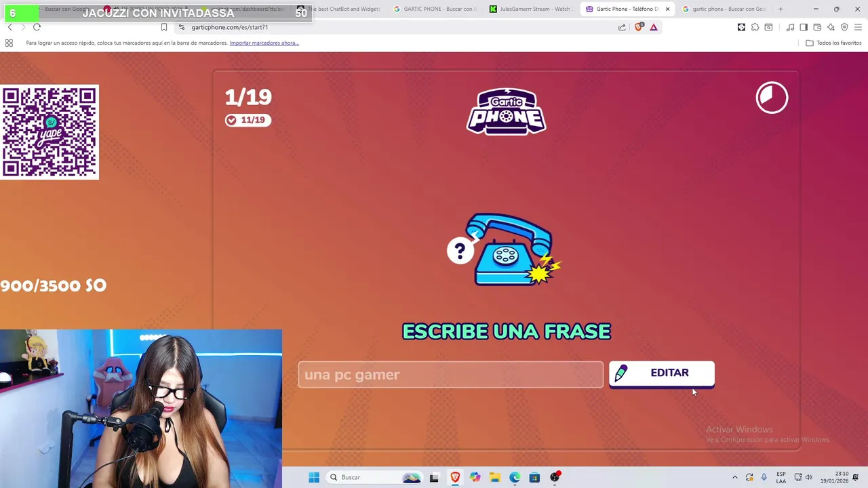Screen dimensions: 868x488
Task: Click the round timer icon in game panel
Action: (772, 98)
